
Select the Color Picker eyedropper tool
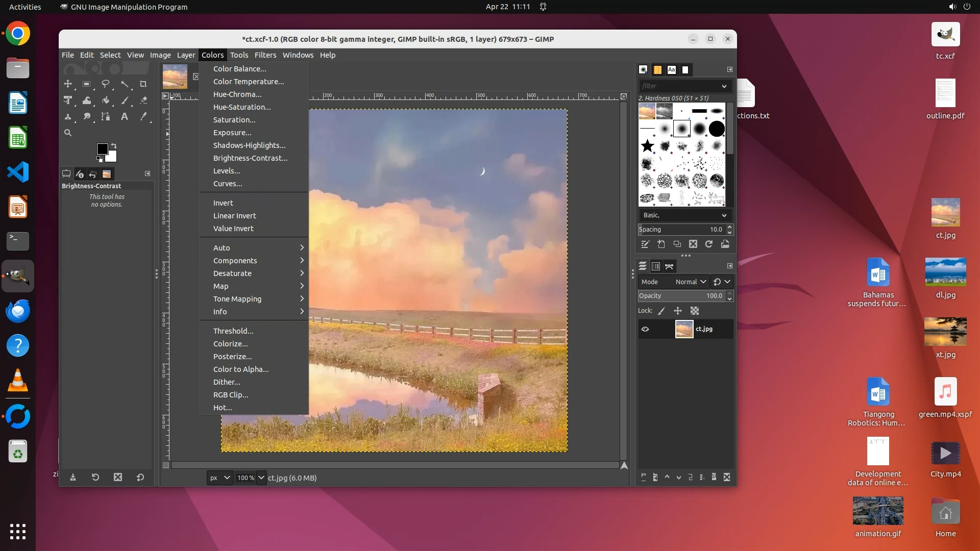pos(143,117)
